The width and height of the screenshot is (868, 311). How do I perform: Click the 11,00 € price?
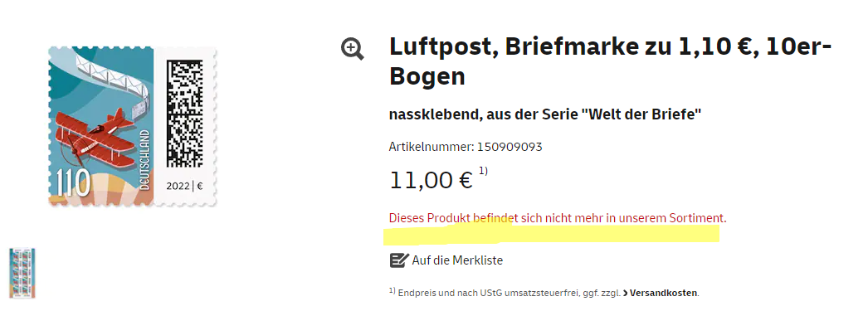[432, 181]
